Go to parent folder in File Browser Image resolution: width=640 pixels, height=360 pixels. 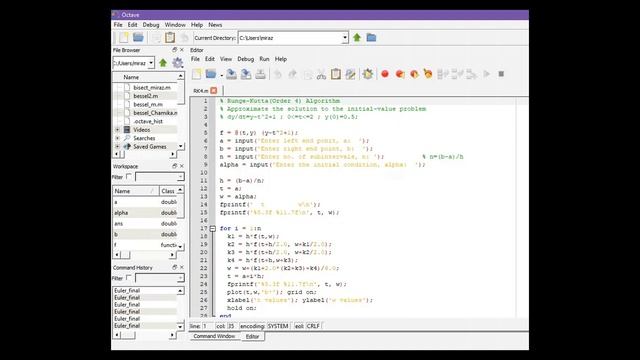[163, 63]
